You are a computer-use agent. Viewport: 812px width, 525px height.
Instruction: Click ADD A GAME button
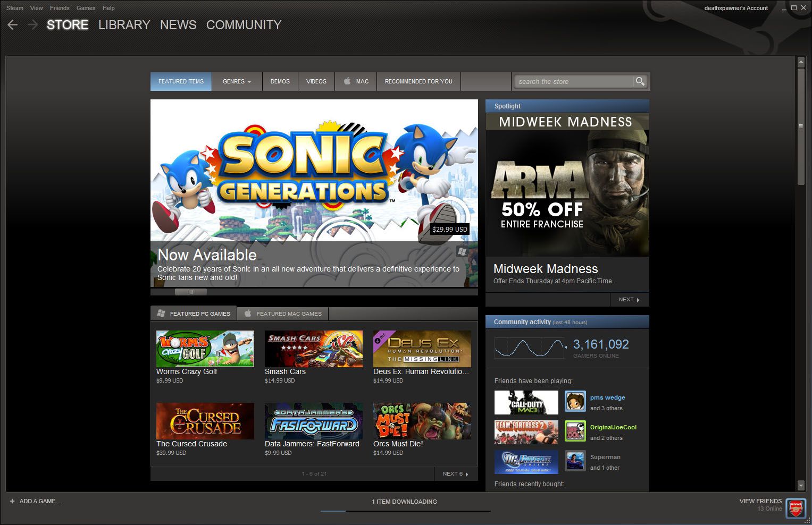(x=35, y=501)
